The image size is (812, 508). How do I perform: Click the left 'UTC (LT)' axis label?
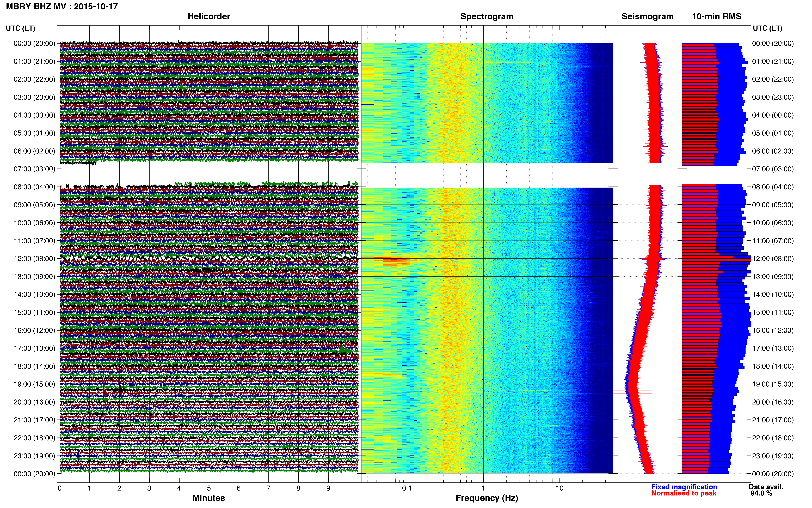[x=21, y=28]
